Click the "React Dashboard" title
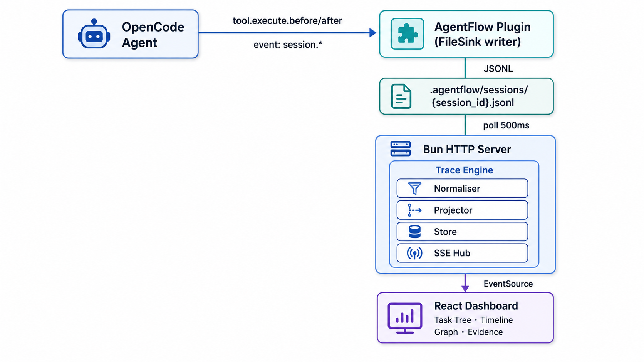Image resolution: width=644 pixels, height=362 pixels. [x=476, y=306]
